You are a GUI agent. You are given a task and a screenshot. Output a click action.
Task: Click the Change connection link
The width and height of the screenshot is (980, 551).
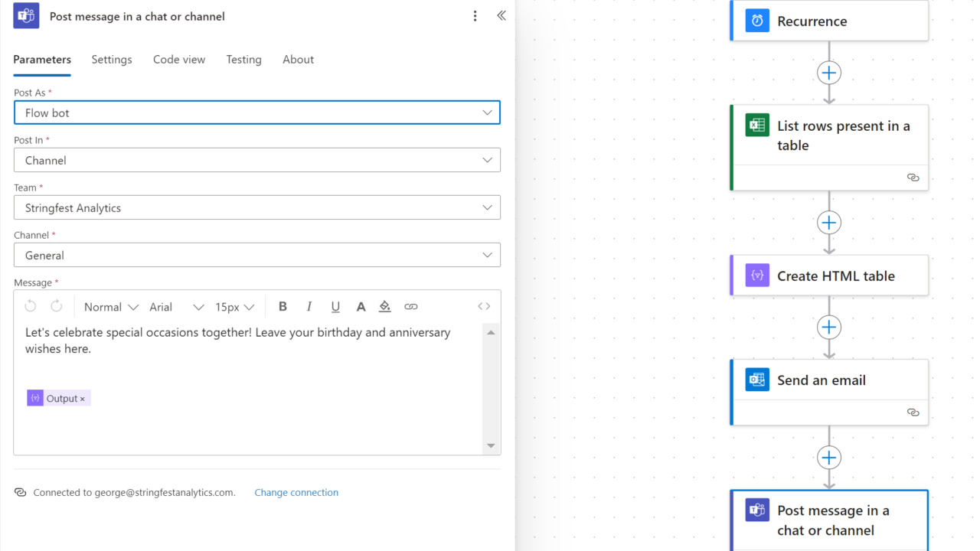[x=296, y=493]
